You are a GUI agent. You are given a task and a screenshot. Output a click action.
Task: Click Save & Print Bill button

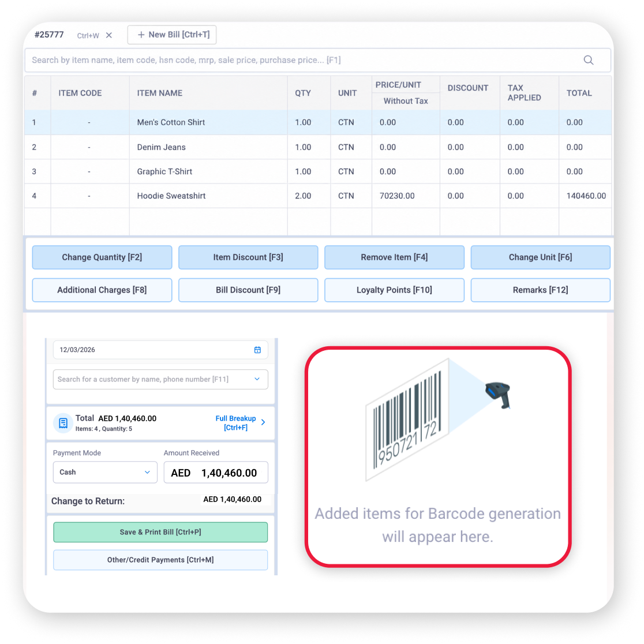click(x=160, y=532)
